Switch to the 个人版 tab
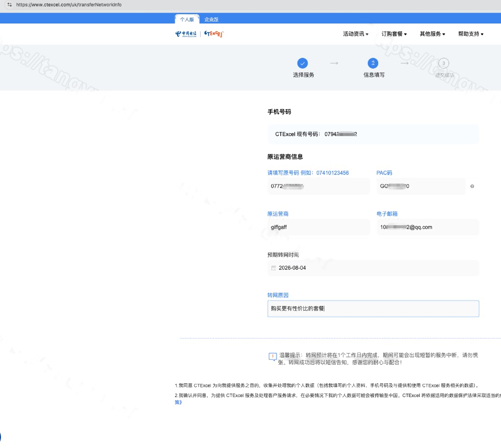Viewport: 501px width, 448px height. pos(187,19)
